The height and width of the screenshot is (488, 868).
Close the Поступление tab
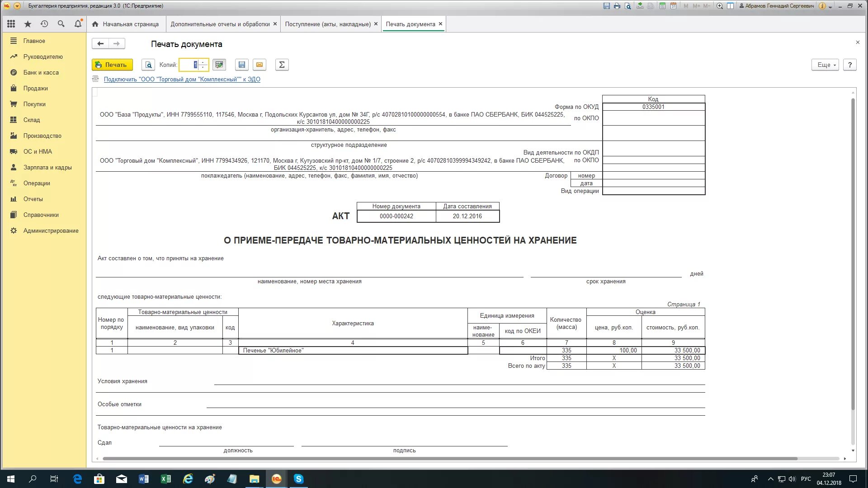click(376, 24)
